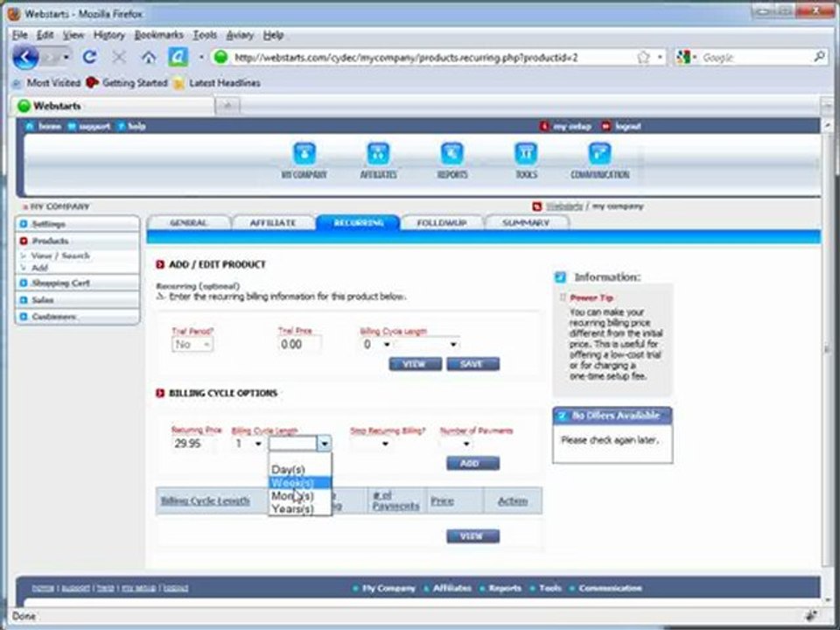Click the Information panel icon

[560, 277]
